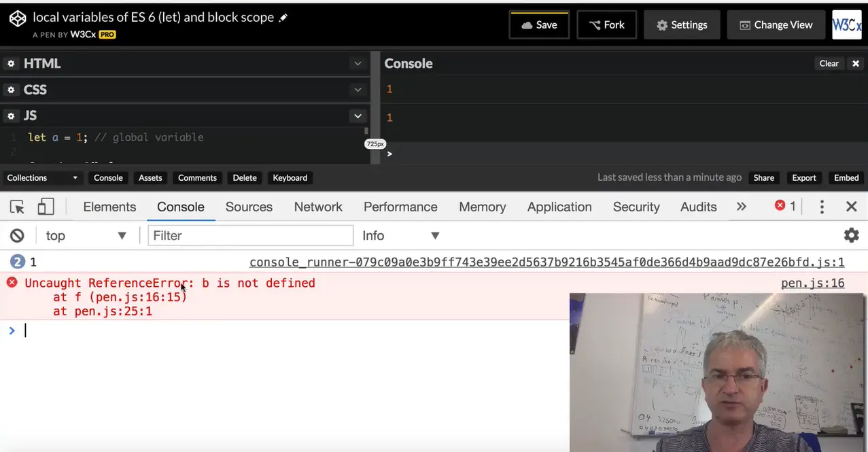This screenshot has height=452, width=868.
Task: Expand the HTML editor dropdown chevron
Action: click(358, 63)
